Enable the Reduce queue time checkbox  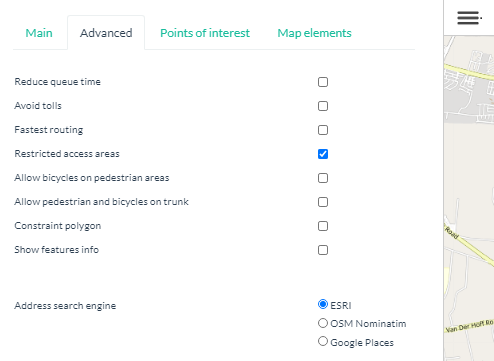point(323,82)
